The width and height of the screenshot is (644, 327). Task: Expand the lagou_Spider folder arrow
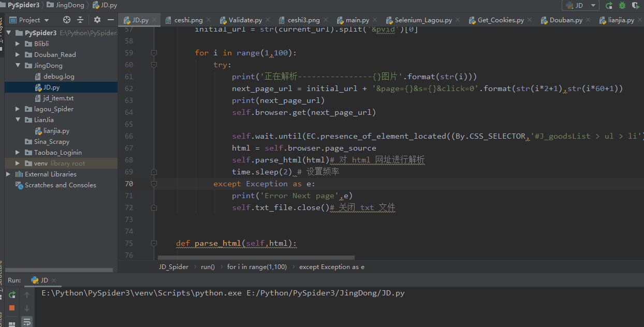(x=18, y=109)
